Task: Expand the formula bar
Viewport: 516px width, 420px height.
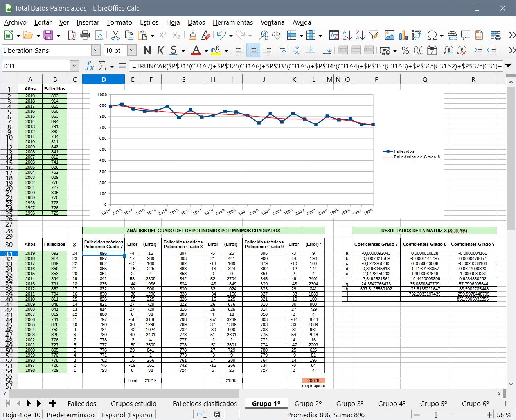Action: click(509, 66)
